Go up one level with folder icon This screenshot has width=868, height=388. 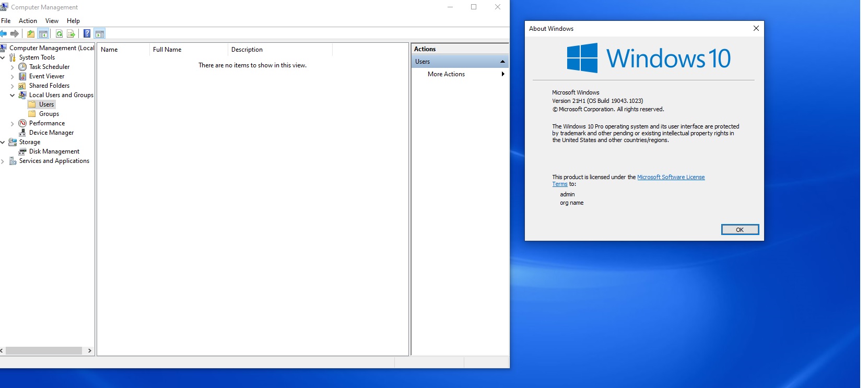click(31, 34)
